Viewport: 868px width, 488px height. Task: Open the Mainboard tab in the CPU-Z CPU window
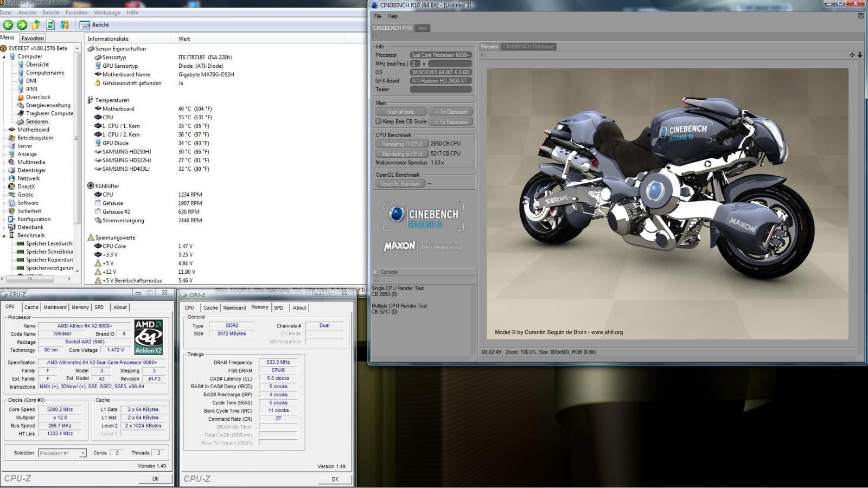55,307
